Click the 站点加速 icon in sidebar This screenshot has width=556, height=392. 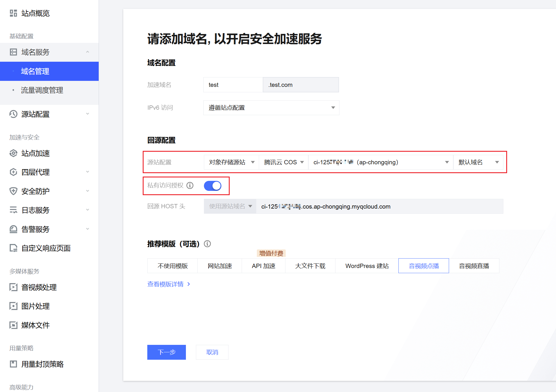pyautogui.click(x=13, y=153)
